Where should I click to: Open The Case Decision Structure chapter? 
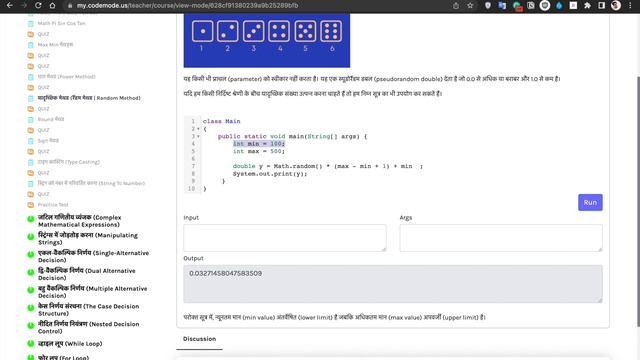89,310
